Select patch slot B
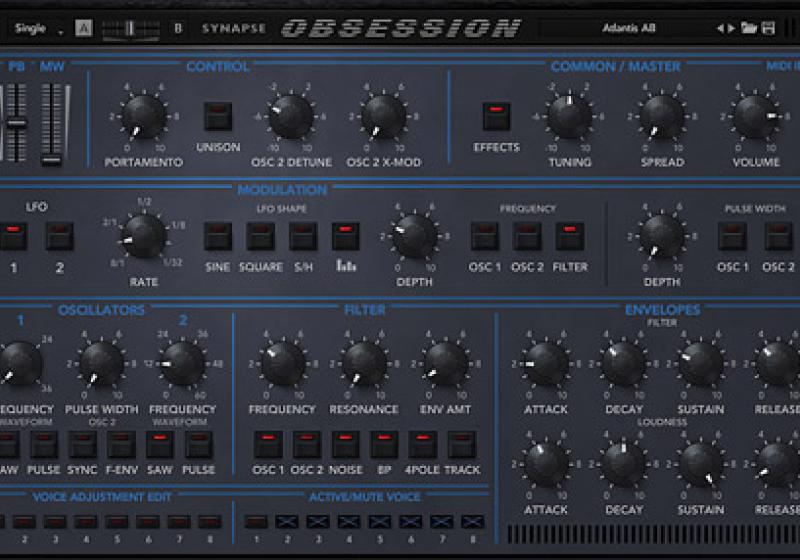The image size is (800, 560). (x=178, y=28)
